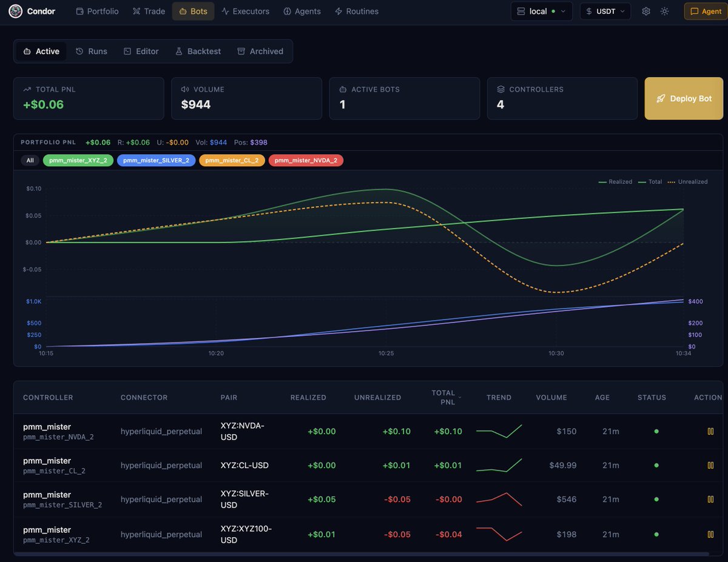
Task: Open the USDT currency dropdown
Action: tap(605, 11)
